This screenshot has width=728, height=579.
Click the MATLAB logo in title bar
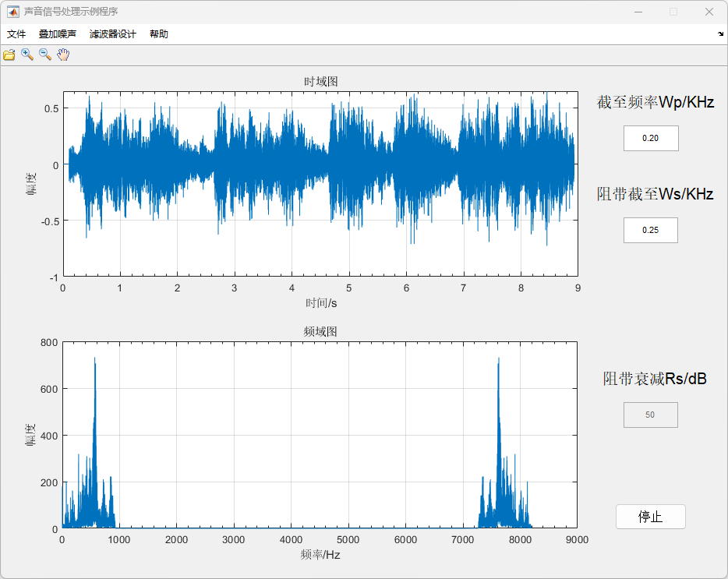tap(13, 12)
